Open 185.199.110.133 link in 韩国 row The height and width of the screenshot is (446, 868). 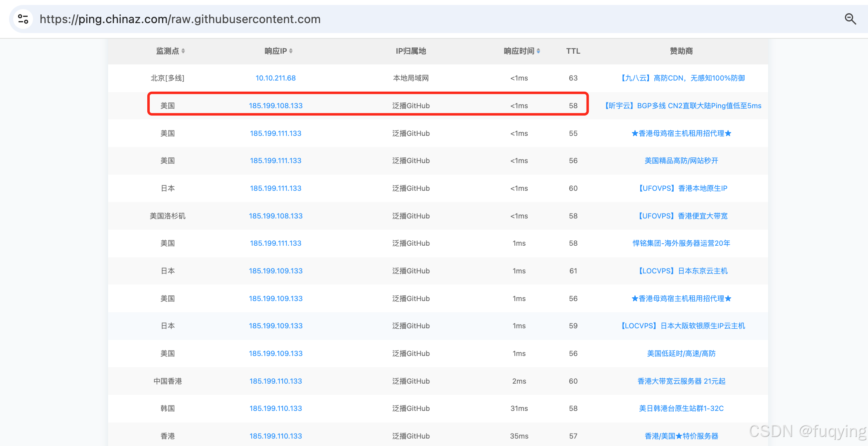276,408
